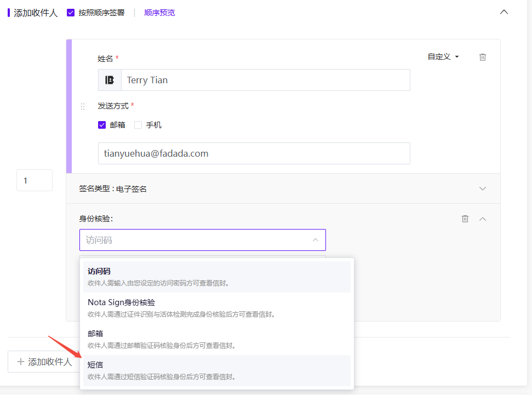Open the 顺序预览 link
Image resolution: width=532 pixels, height=395 pixels.
pyautogui.click(x=159, y=13)
